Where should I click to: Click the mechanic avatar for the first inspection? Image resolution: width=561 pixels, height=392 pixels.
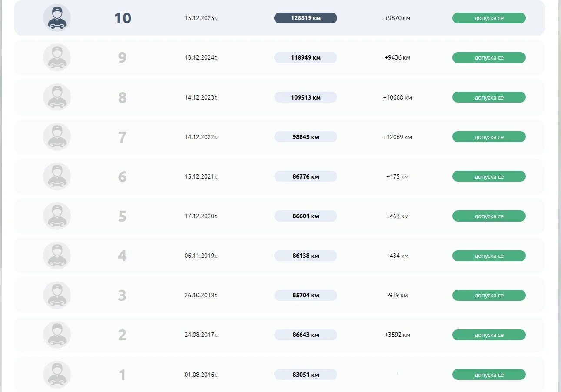[x=57, y=374]
